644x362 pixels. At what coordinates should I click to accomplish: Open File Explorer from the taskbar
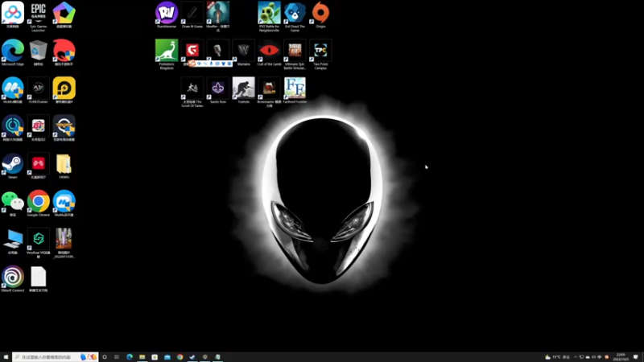142,357
